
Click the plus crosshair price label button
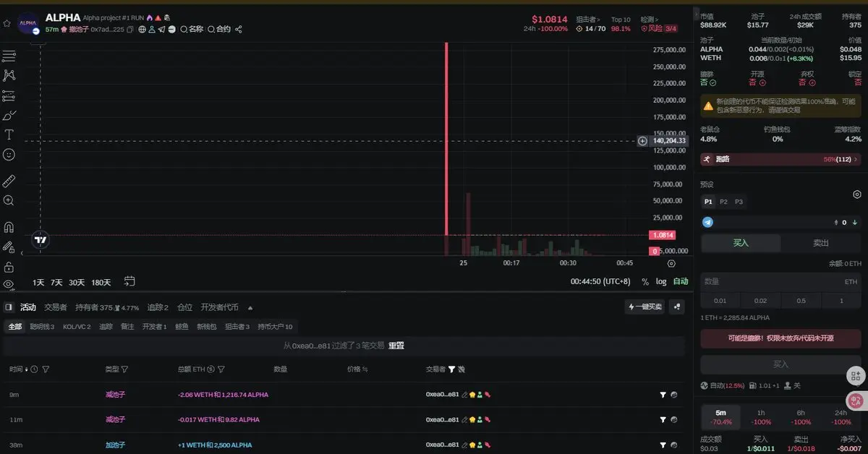[642, 141]
